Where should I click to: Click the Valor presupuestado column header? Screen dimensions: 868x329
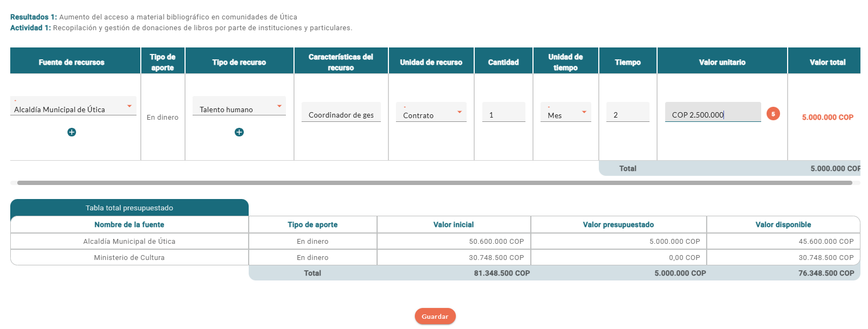pyautogui.click(x=618, y=224)
